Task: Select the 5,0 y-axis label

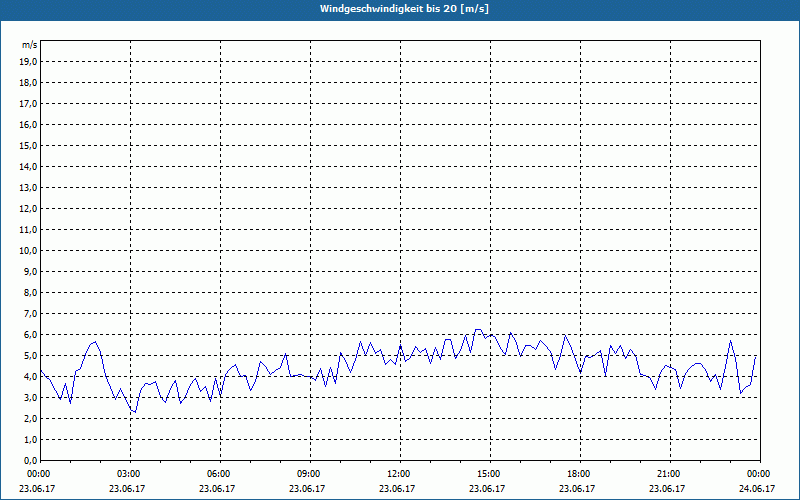Action: (30, 356)
